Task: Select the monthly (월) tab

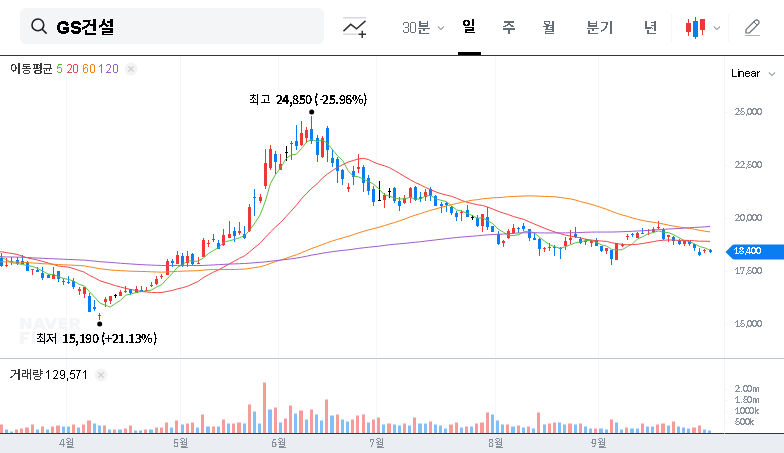Action: (x=548, y=27)
